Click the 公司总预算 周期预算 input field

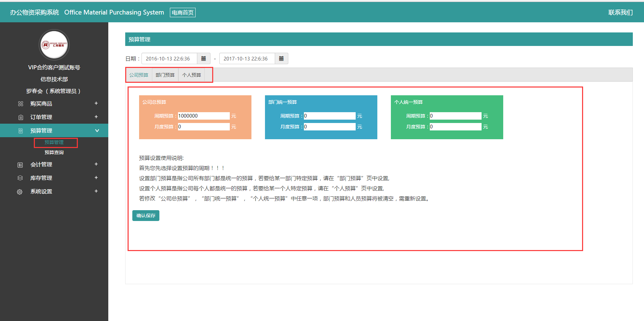[x=203, y=116]
